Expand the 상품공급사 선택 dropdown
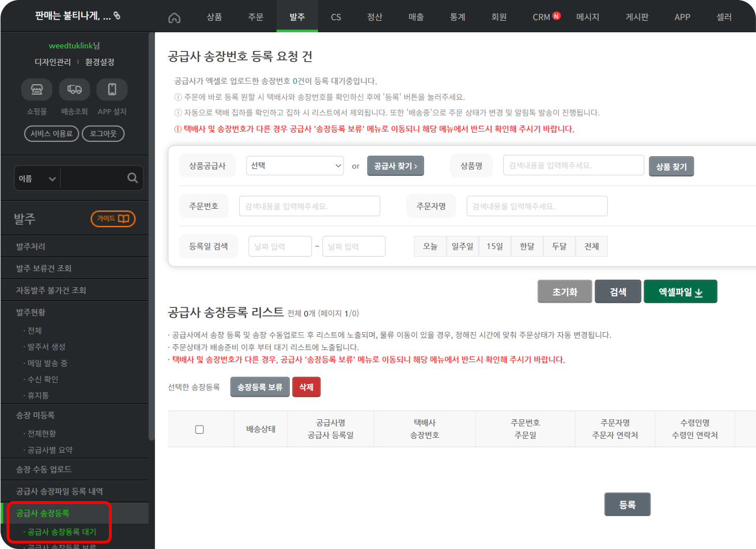756x549 pixels. point(295,166)
